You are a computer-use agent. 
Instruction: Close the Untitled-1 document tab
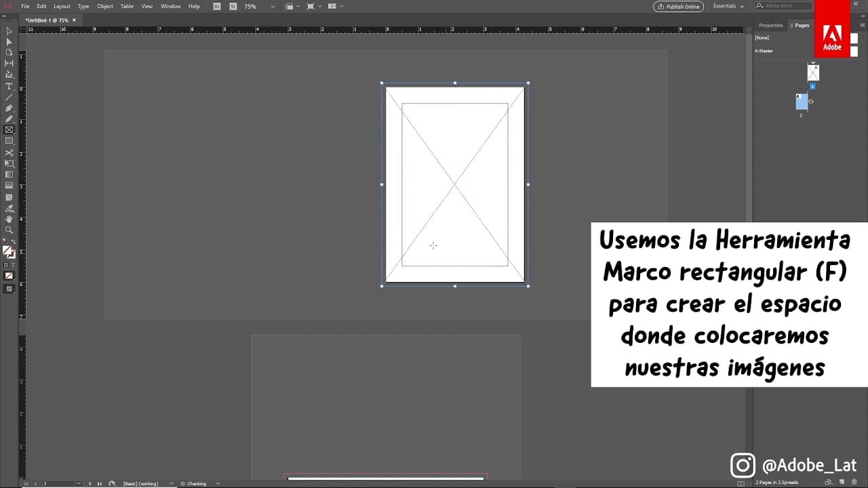click(74, 20)
